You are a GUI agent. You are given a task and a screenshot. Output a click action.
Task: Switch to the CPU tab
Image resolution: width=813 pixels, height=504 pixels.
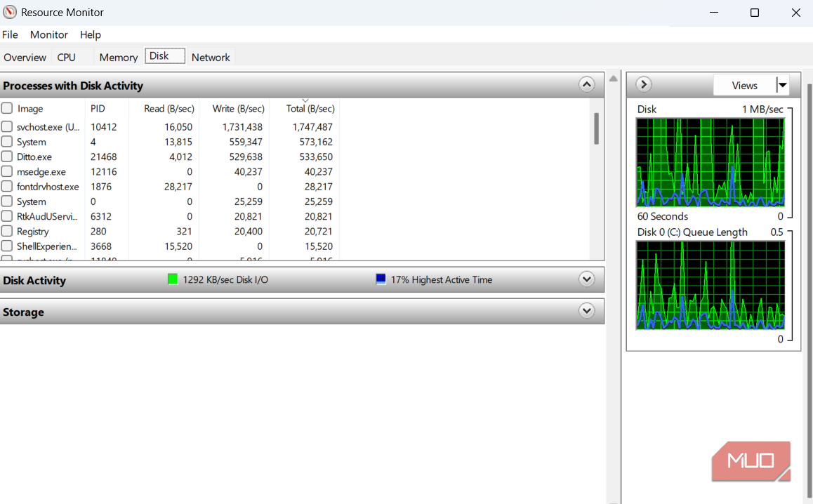pos(67,57)
